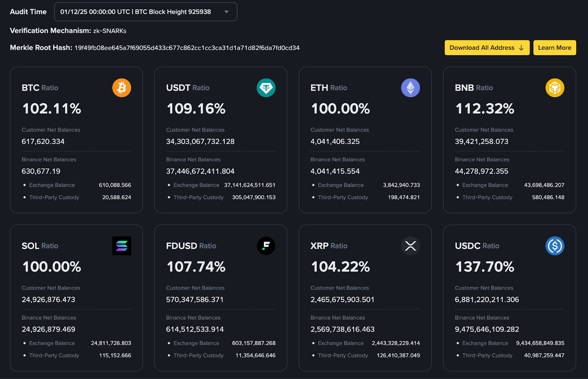Select the XRP icon
The height and width of the screenshot is (379, 588).
410,246
